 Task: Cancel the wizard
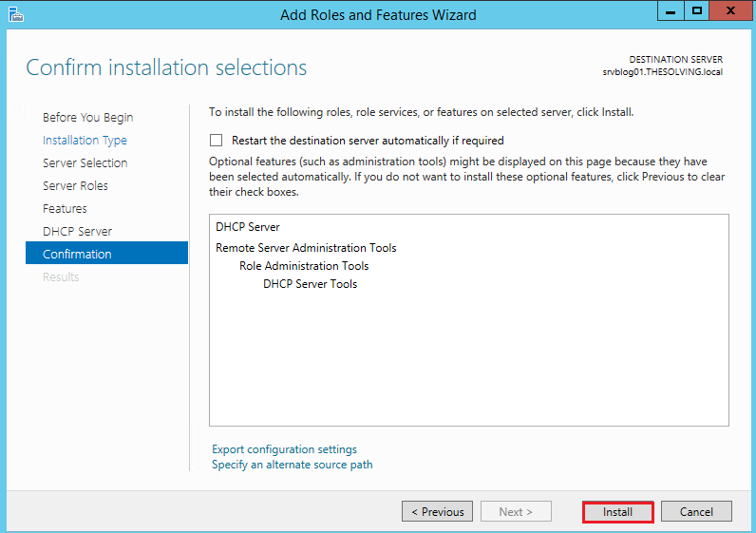pyautogui.click(x=696, y=512)
